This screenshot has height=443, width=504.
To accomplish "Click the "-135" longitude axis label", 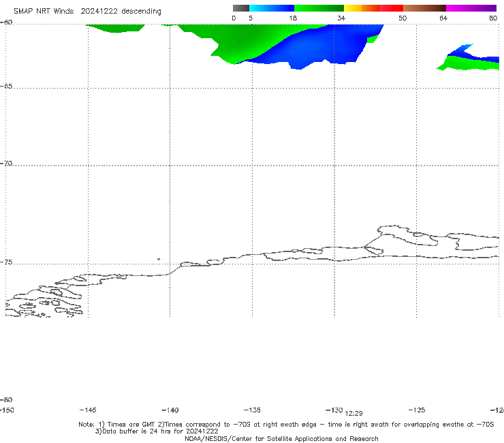I will pos(252,410).
